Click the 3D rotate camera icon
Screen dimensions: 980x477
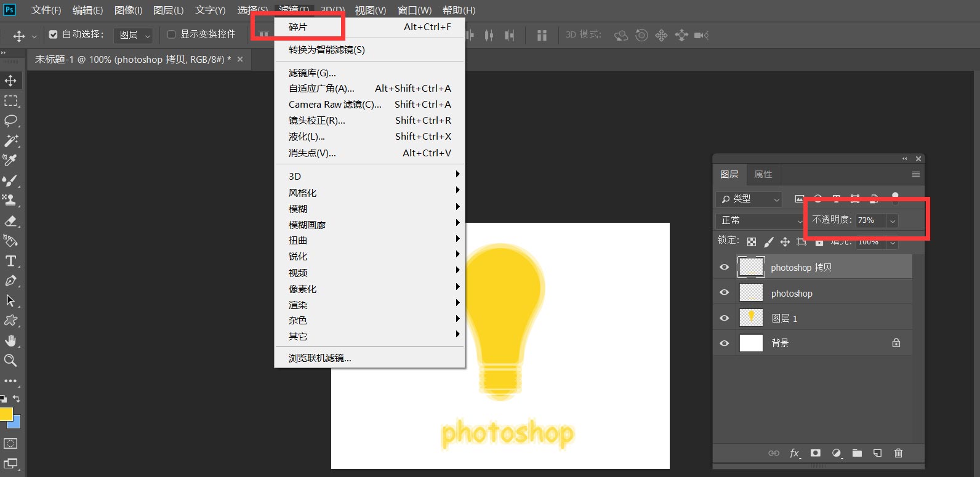coord(621,35)
